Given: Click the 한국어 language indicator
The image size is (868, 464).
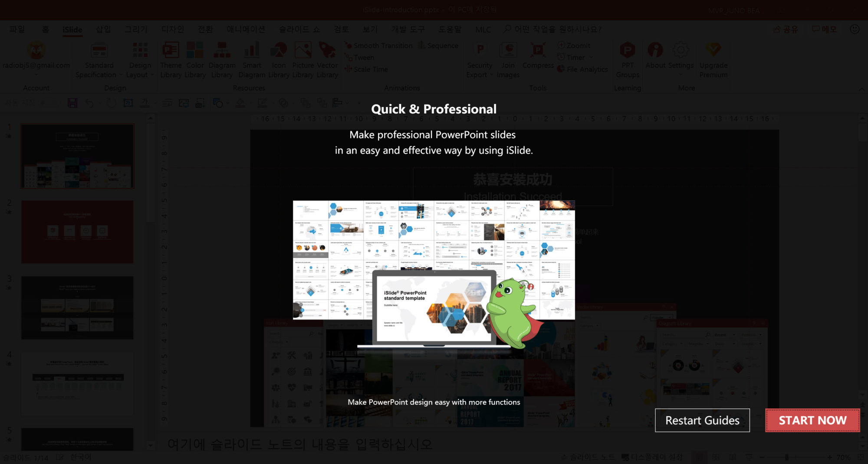Looking at the screenshot, I should tap(81, 457).
